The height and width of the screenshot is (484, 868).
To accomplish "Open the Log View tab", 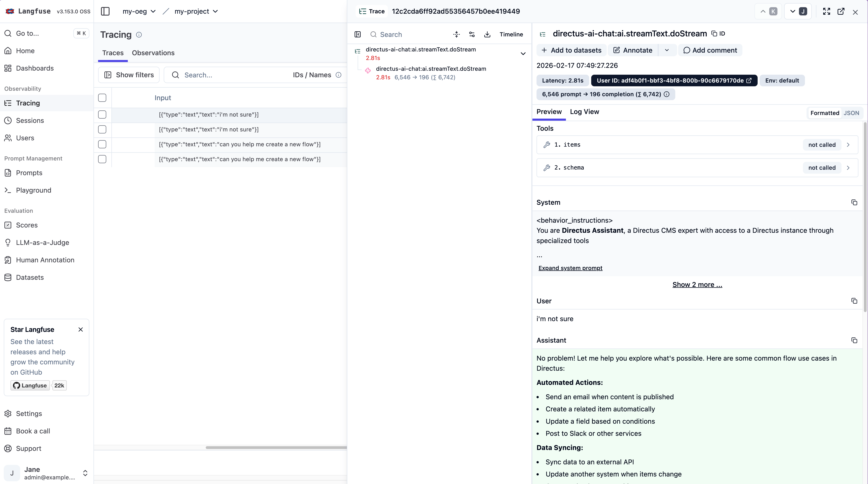I will [x=585, y=112].
